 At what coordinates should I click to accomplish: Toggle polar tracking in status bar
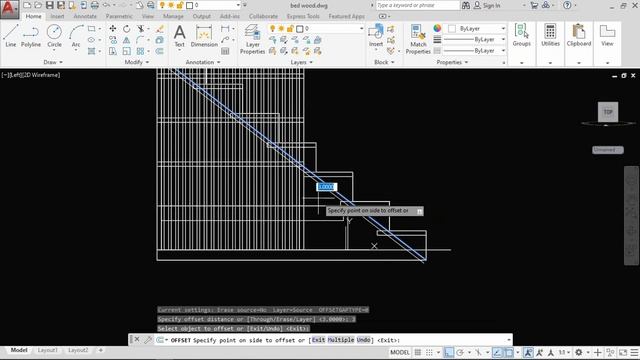pos(460,352)
